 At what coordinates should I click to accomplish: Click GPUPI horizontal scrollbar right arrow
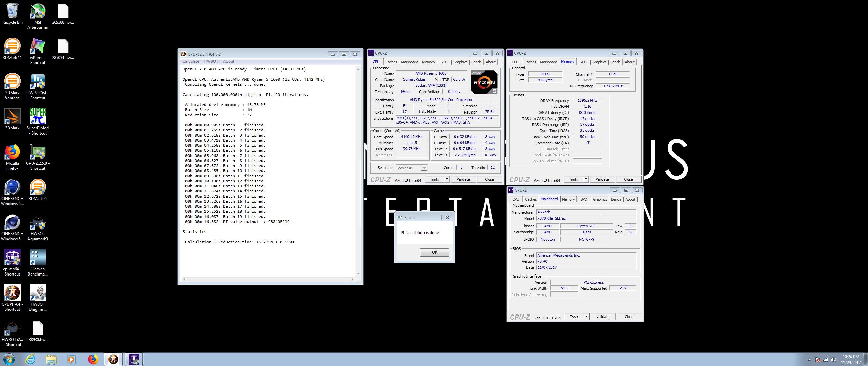[353, 279]
